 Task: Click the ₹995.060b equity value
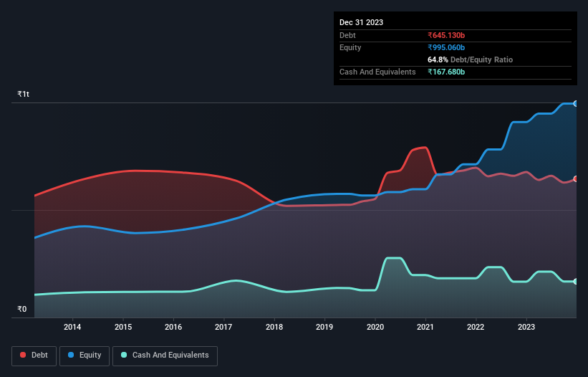[x=446, y=47]
